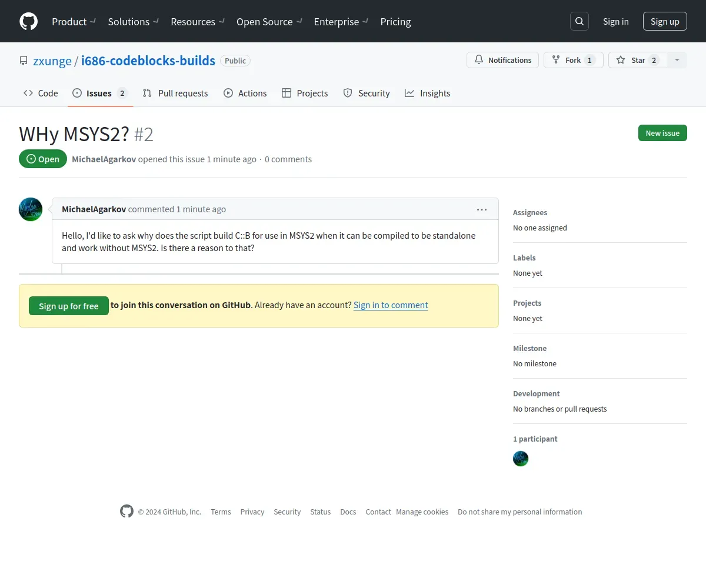Click MichaelAgarkov's avatar beside the comment
Viewport: 706px width, 588px height.
(31, 209)
